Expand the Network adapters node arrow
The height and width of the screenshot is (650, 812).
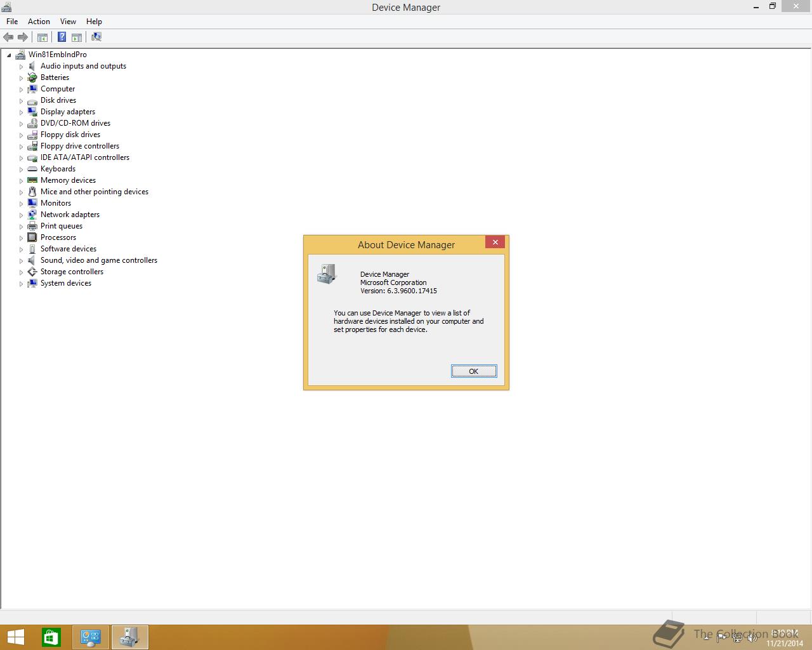point(21,215)
